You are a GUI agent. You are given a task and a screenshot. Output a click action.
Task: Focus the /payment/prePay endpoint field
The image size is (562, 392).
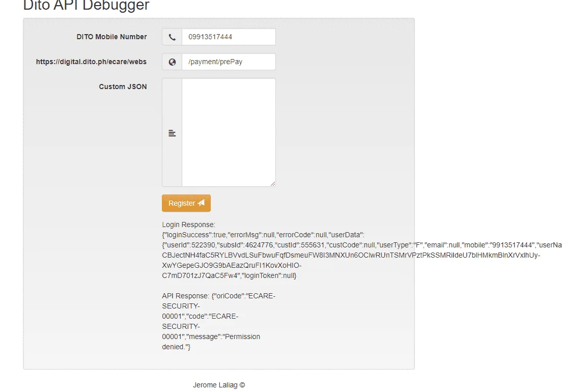tap(229, 62)
